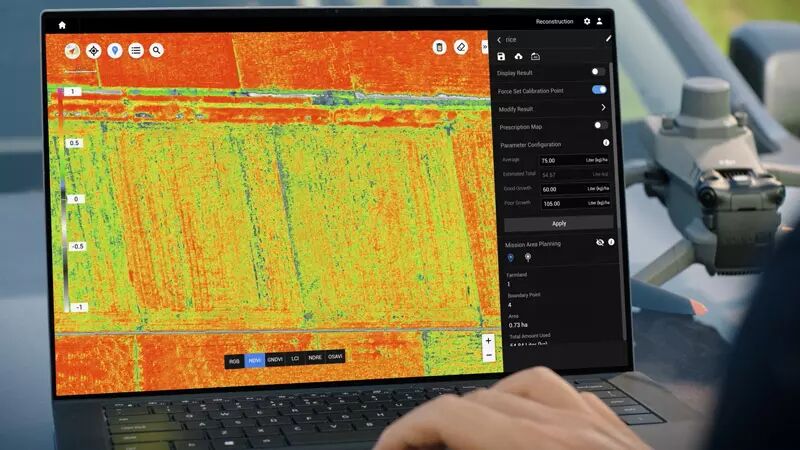Zoom in with the plus button
This screenshot has height=450, width=800.
488,341
